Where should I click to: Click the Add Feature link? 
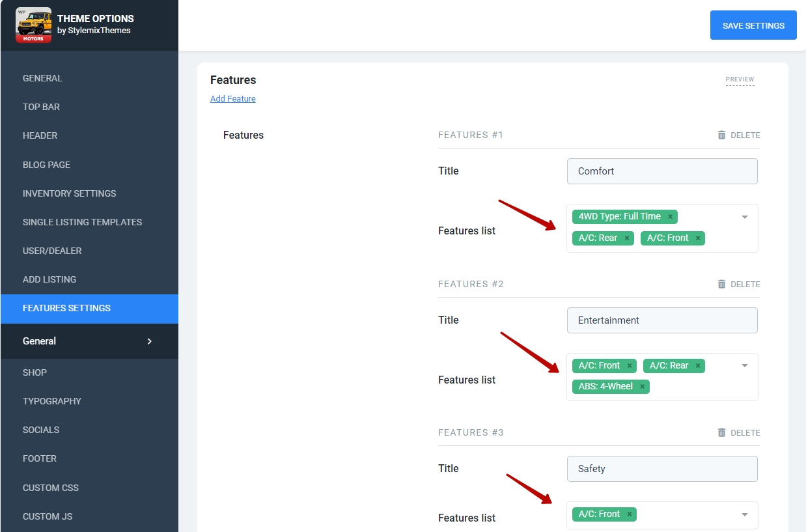(x=232, y=99)
